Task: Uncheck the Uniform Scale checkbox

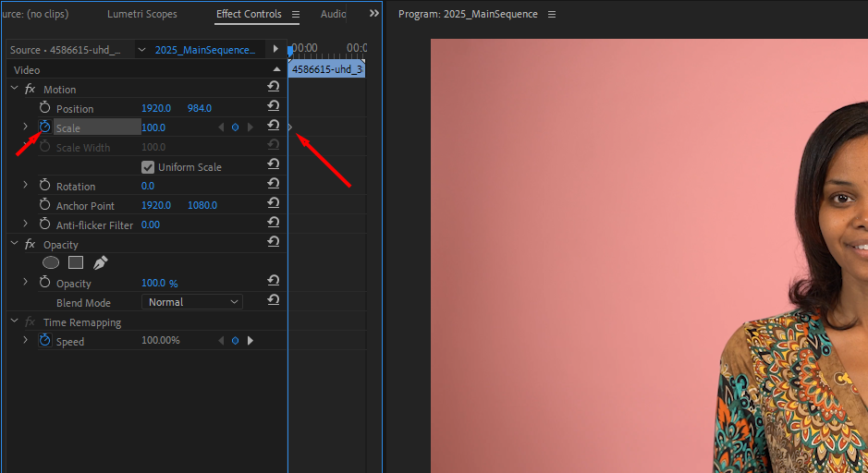Action: coord(148,166)
